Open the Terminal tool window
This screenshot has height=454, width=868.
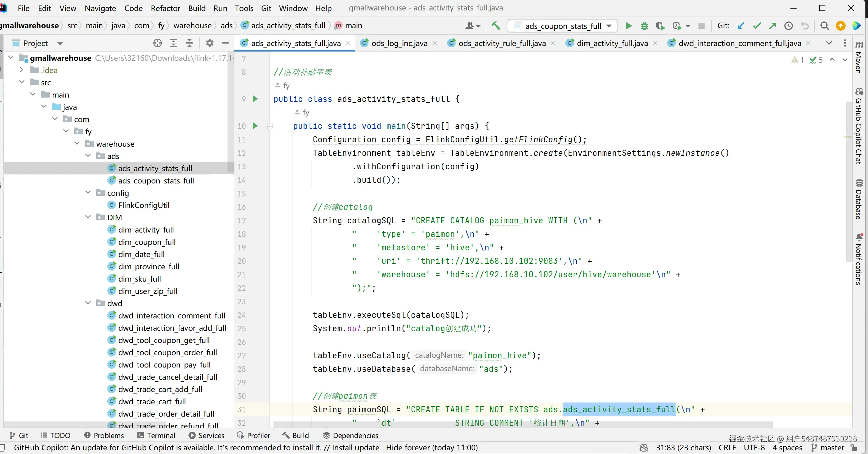coord(156,436)
